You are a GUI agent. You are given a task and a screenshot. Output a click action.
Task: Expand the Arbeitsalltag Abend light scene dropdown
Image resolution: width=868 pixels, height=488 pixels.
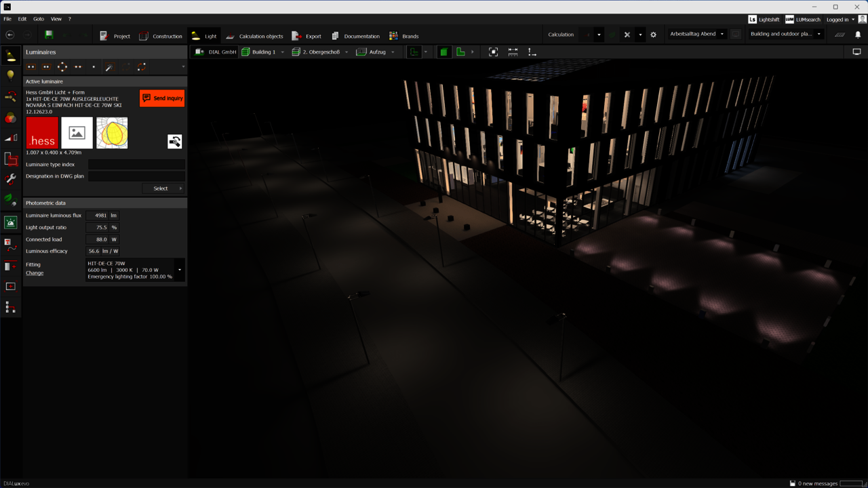(x=722, y=34)
